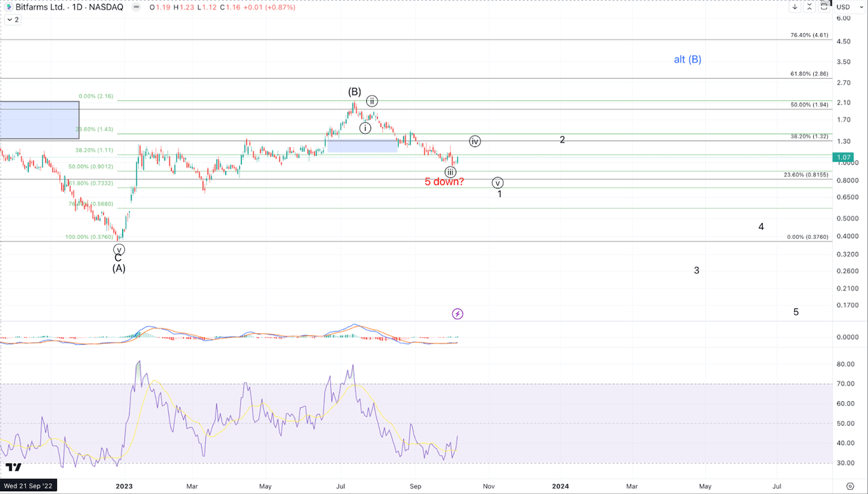
Task: Click the restore chart size icon
Action: (809, 7)
